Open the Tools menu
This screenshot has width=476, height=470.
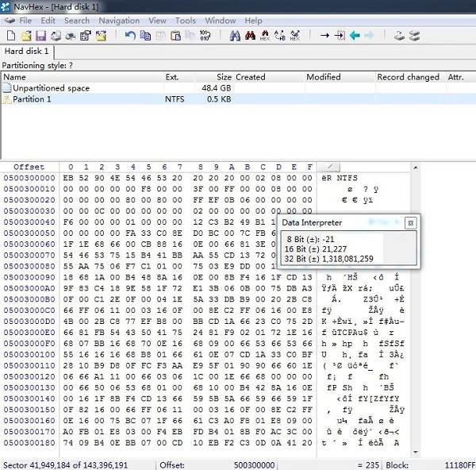[x=186, y=21]
